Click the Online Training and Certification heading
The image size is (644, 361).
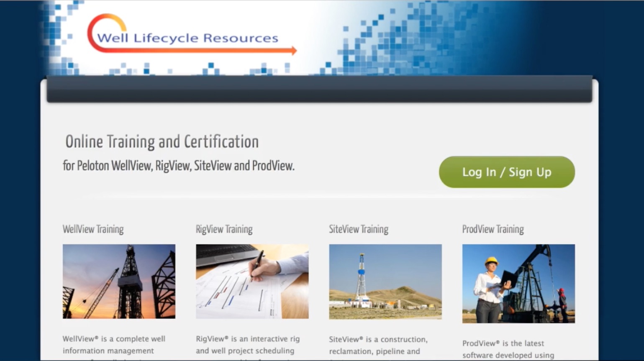(x=162, y=142)
